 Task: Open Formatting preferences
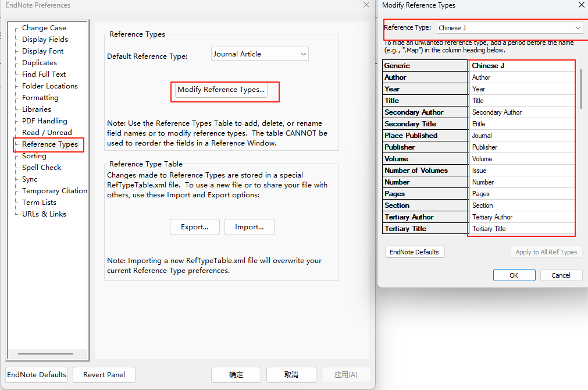(40, 98)
